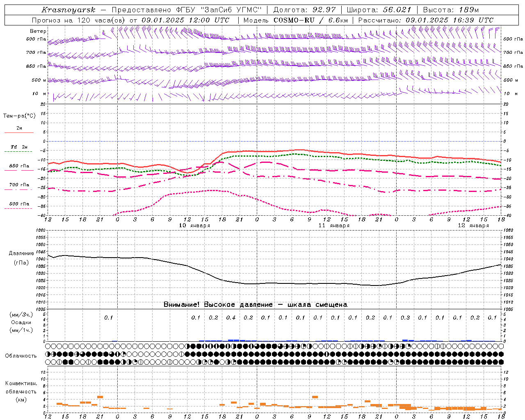Select the 10 января date label
525x420 pixels.
195,226
